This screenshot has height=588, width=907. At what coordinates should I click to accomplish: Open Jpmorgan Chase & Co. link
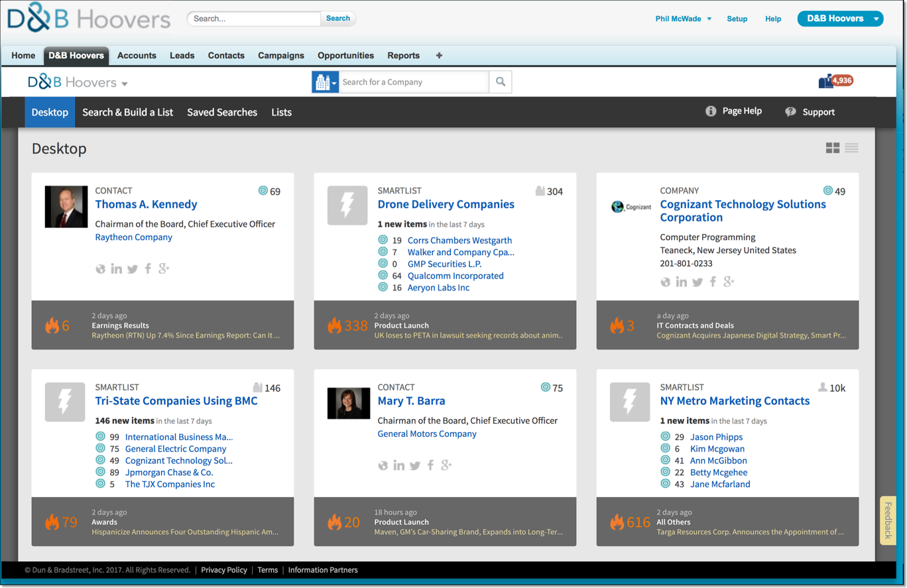coord(169,473)
